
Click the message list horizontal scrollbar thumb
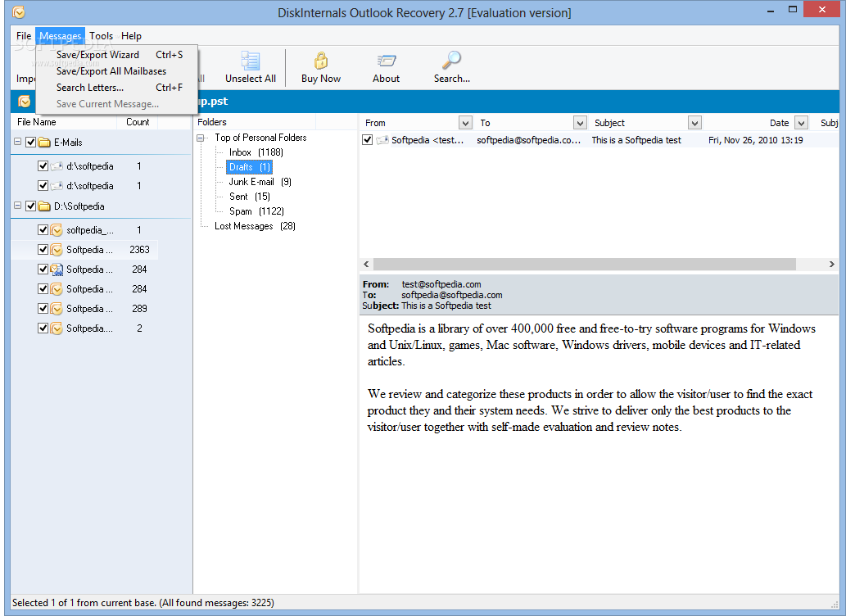[x=584, y=264]
